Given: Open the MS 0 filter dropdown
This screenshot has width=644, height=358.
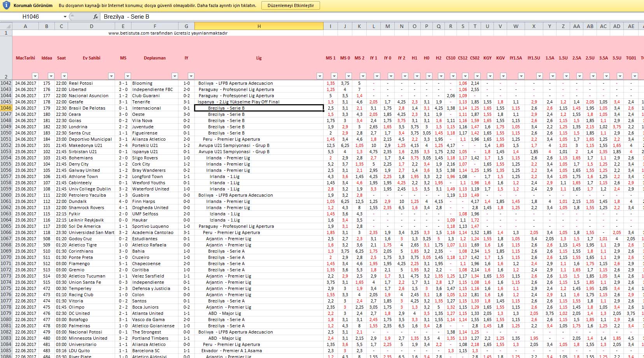Looking at the screenshot, I should [x=348, y=76].
